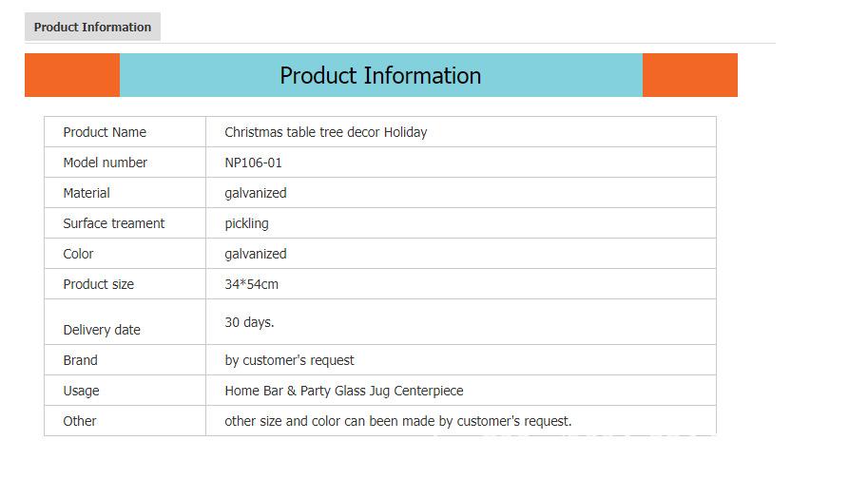
Task: Select the Product size label
Action: [99, 284]
